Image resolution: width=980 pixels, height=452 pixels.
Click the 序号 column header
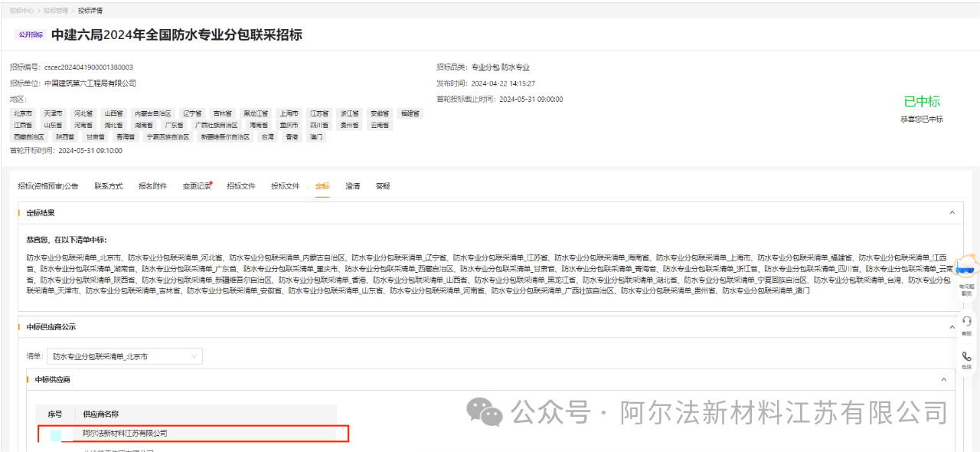55,414
